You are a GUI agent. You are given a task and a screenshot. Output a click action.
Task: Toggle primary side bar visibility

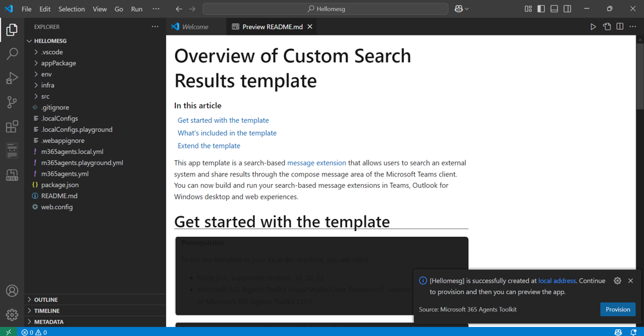(541, 8)
